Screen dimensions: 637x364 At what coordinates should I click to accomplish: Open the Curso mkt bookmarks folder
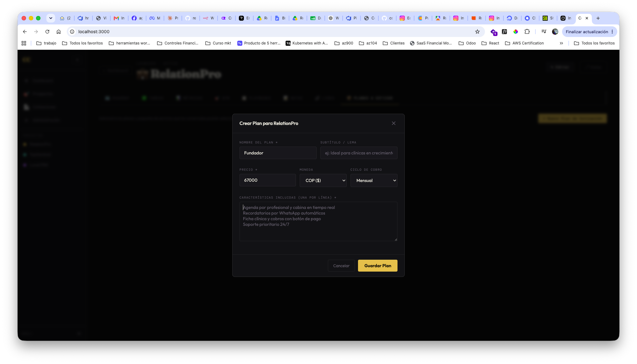(218, 43)
